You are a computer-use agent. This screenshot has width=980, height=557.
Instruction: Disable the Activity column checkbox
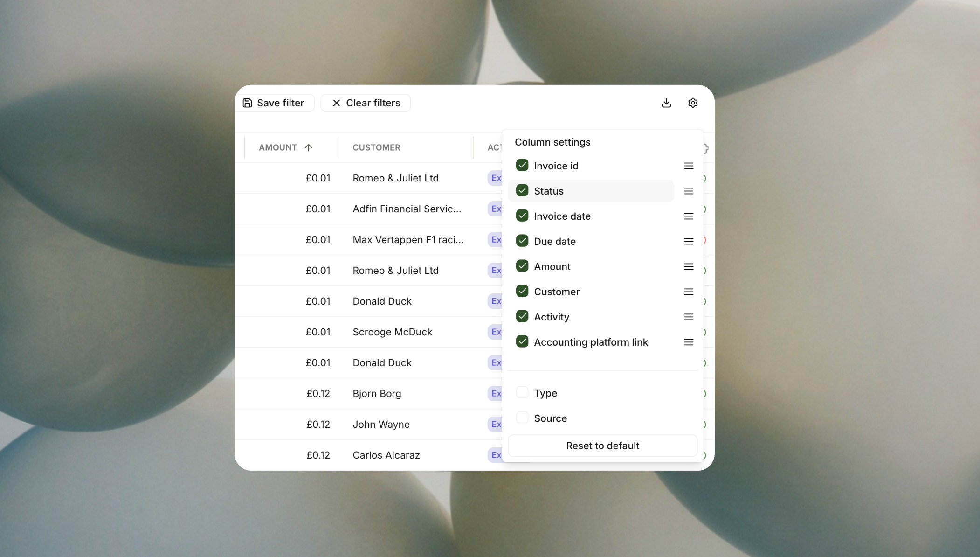(x=522, y=317)
